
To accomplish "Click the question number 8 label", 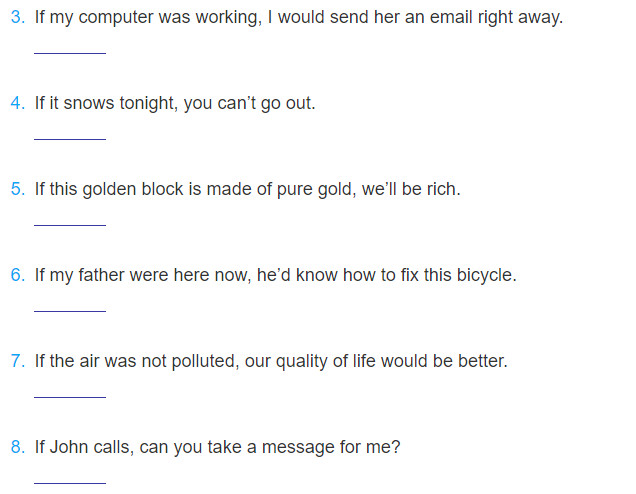I will (x=17, y=448).
